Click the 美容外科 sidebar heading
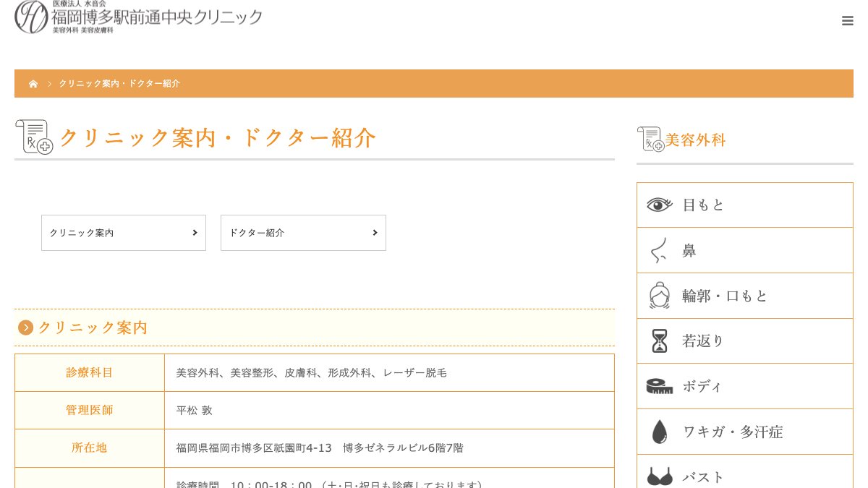Image resolution: width=868 pixels, height=488 pixels. pyautogui.click(x=695, y=140)
